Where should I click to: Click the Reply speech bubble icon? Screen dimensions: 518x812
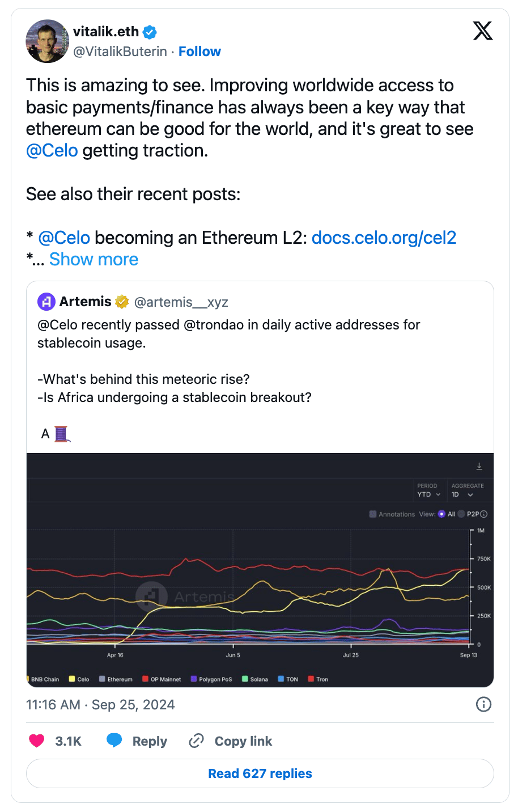[x=114, y=741]
